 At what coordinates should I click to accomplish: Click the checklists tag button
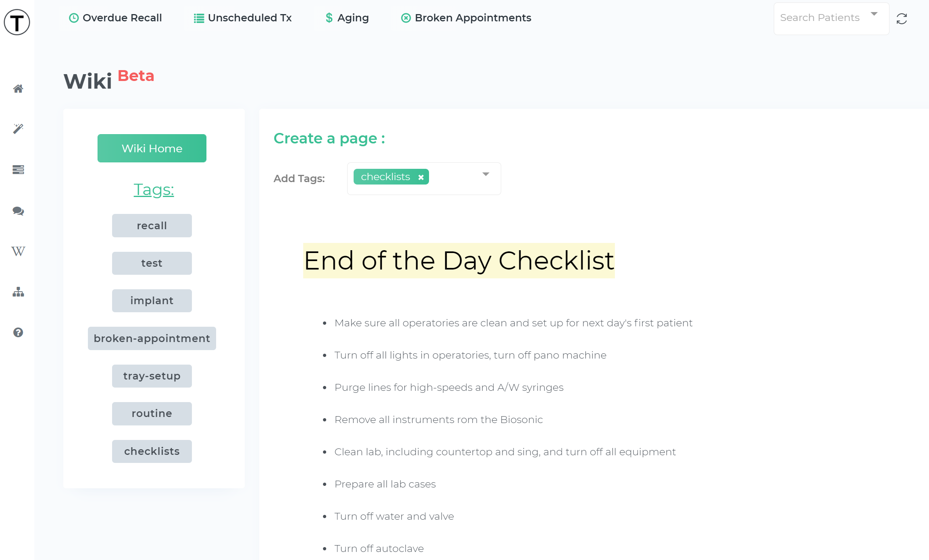tap(151, 451)
